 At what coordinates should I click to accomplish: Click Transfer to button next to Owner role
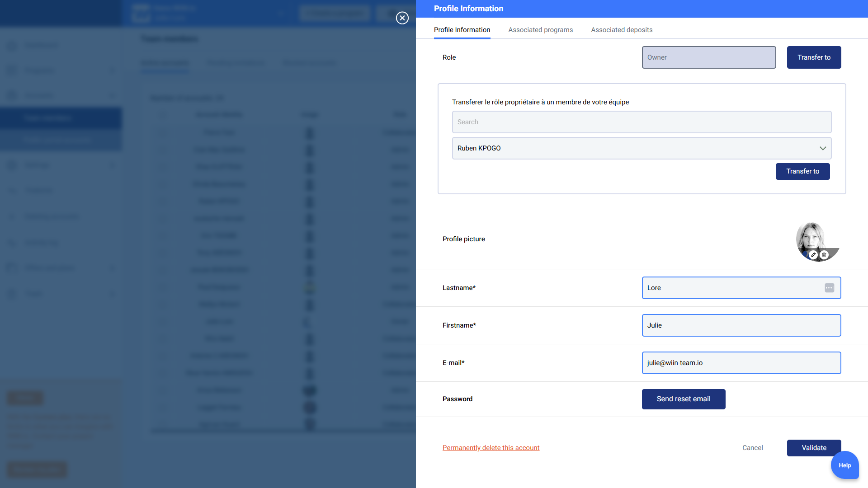point(814,57)
